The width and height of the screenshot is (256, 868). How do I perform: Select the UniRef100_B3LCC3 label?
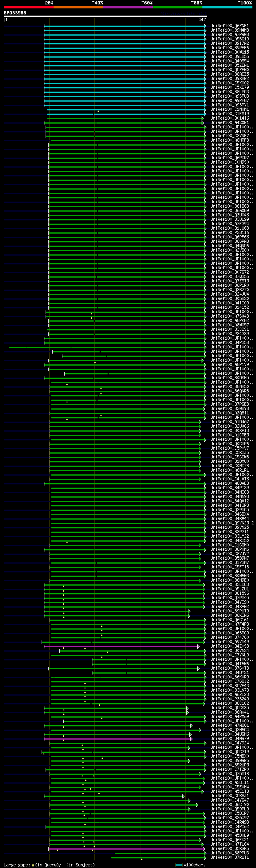click(230, 585)
